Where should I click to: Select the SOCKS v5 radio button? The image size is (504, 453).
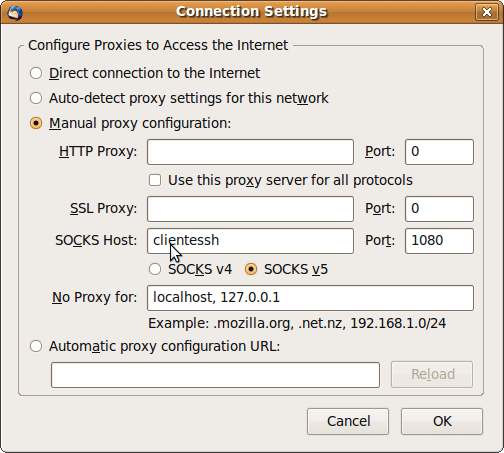(251, 269)
